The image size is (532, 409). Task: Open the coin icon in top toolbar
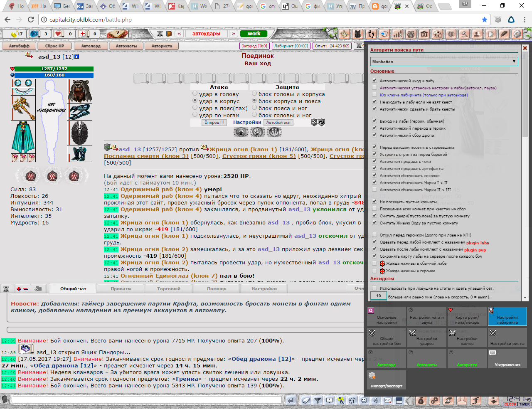(451, 34)
